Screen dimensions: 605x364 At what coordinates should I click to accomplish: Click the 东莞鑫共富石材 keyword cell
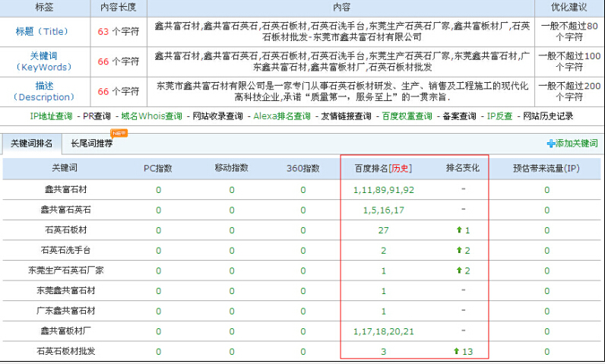(65, 290)
